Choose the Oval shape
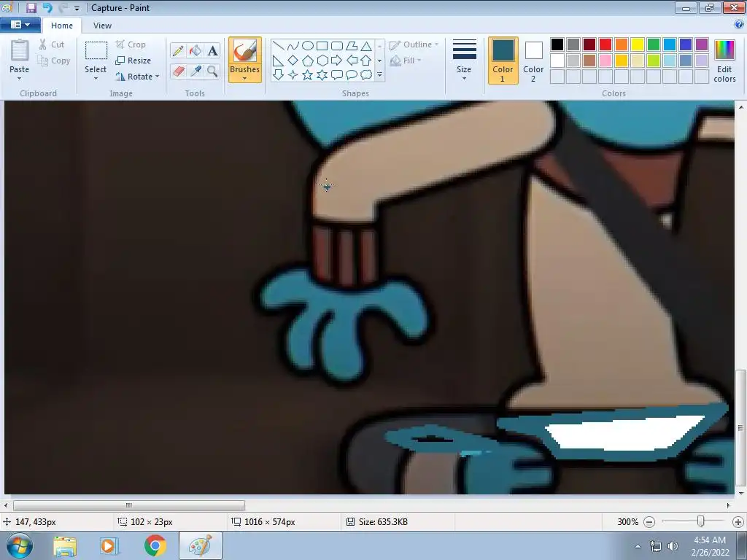The height and width of the screenshot is (560, 747). click(x=308, y=46)
